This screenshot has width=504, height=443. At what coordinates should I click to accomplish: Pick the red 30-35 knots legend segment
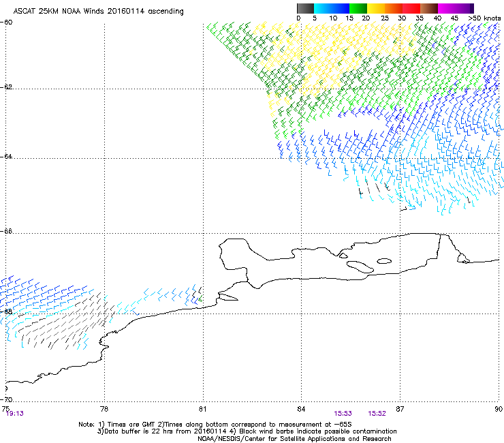pos(411,8)
